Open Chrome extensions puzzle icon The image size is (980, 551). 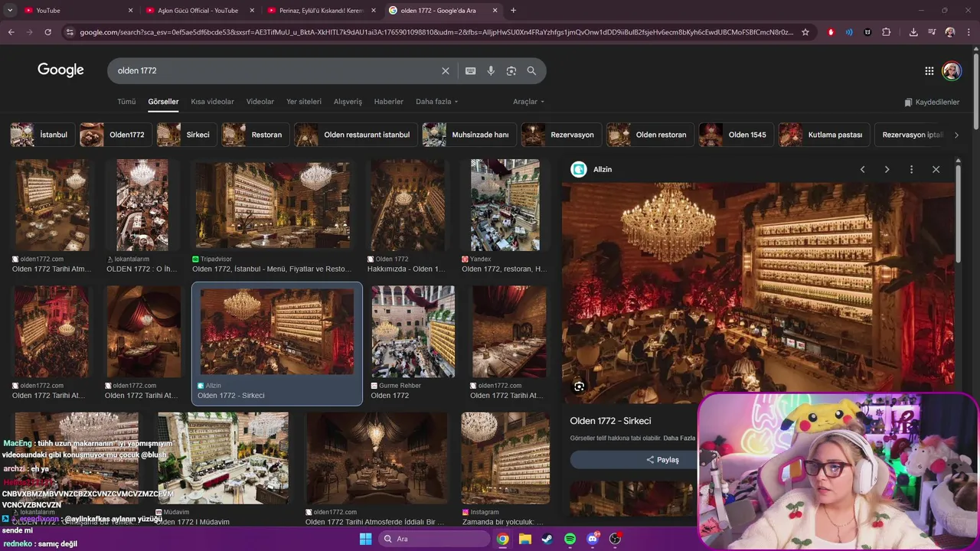pos(886,32)
